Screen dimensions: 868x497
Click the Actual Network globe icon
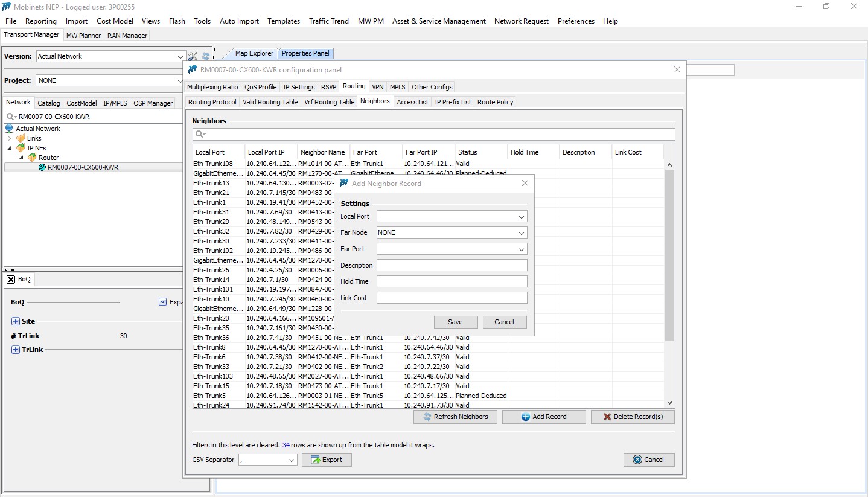point(10,129)
